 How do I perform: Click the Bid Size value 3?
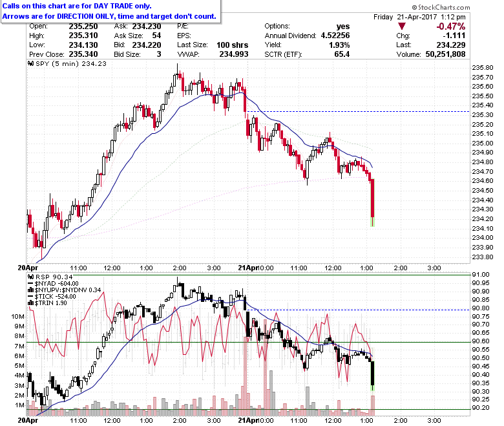point(159,54)
